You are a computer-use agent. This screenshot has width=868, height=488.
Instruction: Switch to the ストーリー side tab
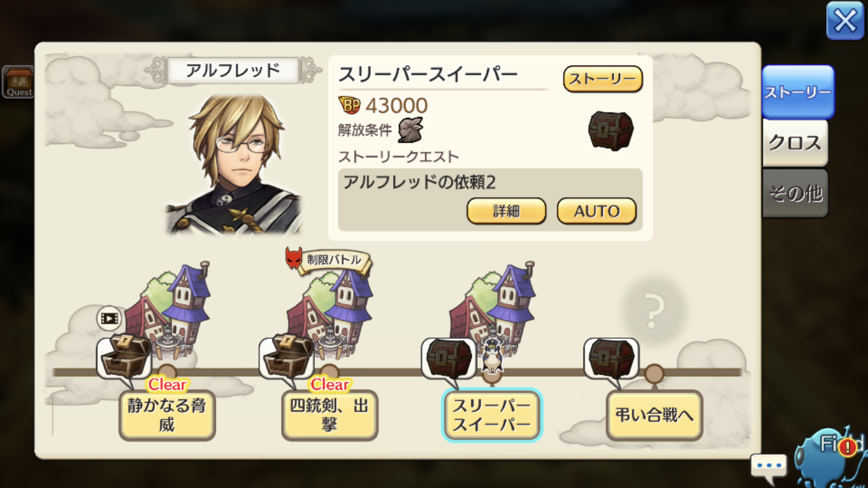(x=798, y=92)
